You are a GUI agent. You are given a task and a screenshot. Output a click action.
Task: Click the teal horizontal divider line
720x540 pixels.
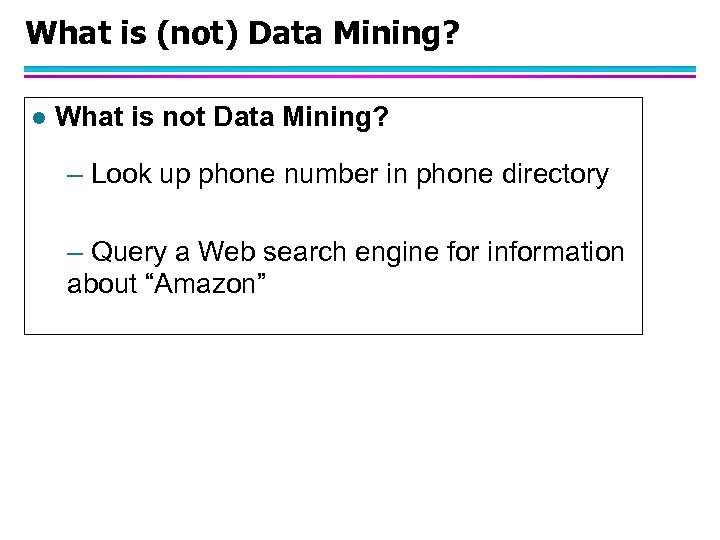point(360,69)
